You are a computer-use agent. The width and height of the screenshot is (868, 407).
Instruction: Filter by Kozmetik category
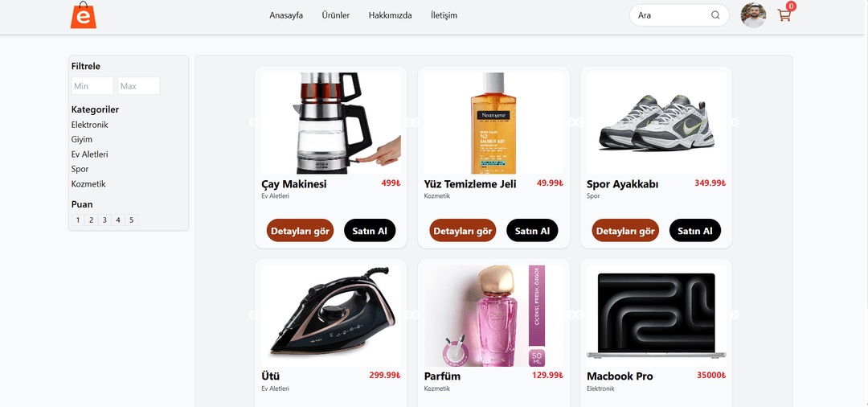coord(88,184)
